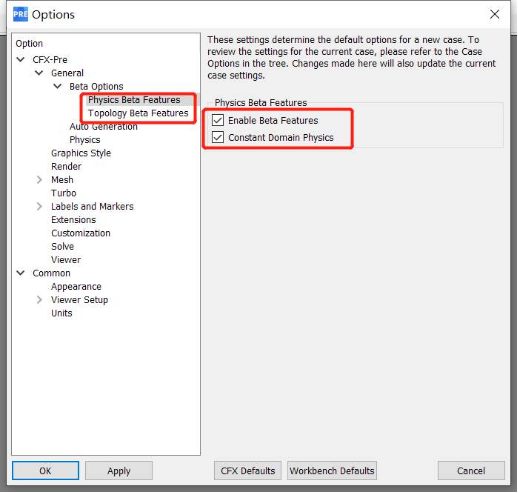Screen dimensions: 518x493
Task: Open Graphics Style settings
Action: (81, 153)
